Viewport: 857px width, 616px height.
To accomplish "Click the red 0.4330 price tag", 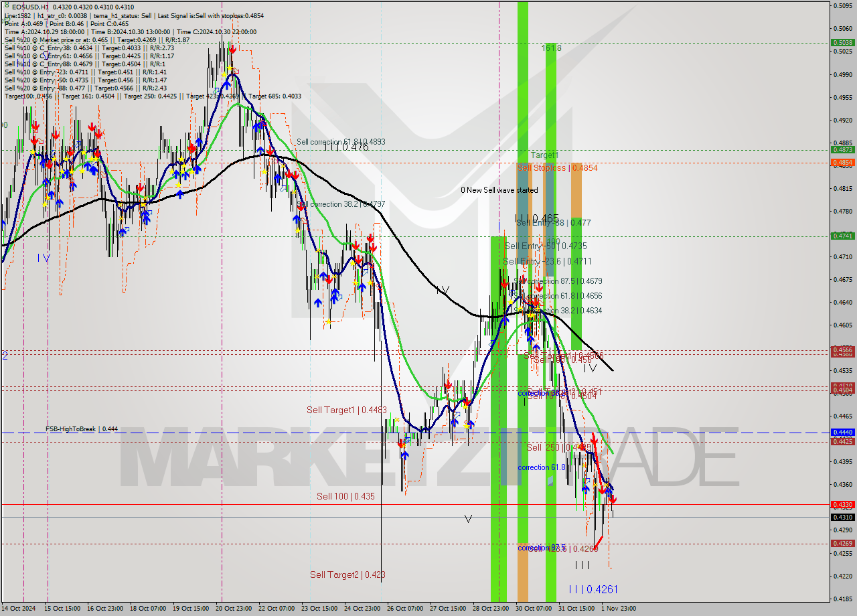I will (x=842, y=504).
